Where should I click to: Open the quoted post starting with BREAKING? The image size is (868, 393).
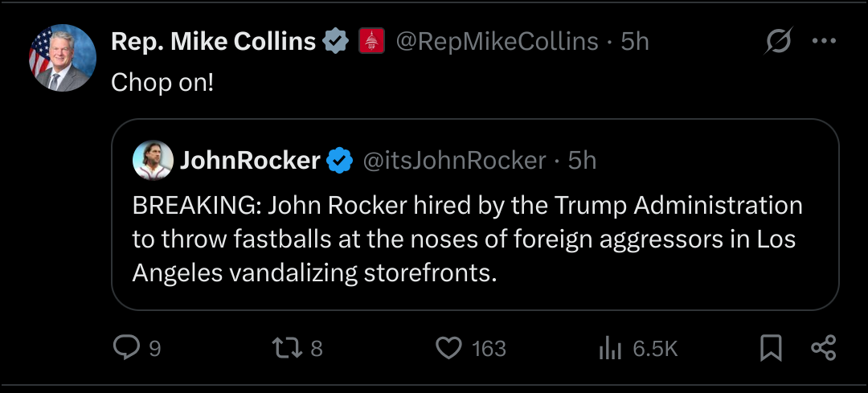pos(466,239)
